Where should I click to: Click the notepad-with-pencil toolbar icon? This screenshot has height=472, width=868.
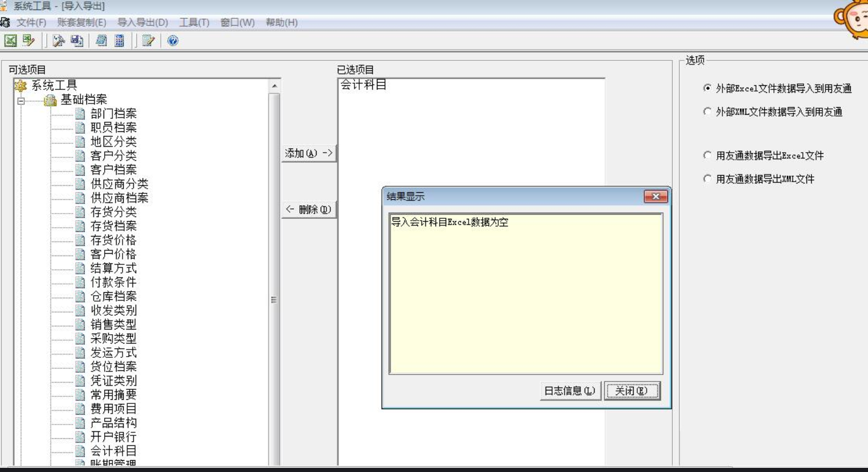click(149, 40)
